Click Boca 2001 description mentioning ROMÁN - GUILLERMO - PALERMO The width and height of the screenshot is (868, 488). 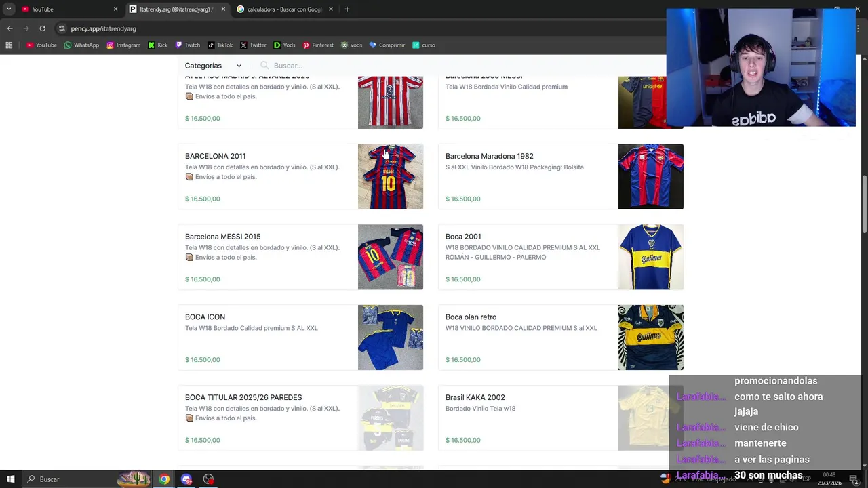[x=523, y=252]
